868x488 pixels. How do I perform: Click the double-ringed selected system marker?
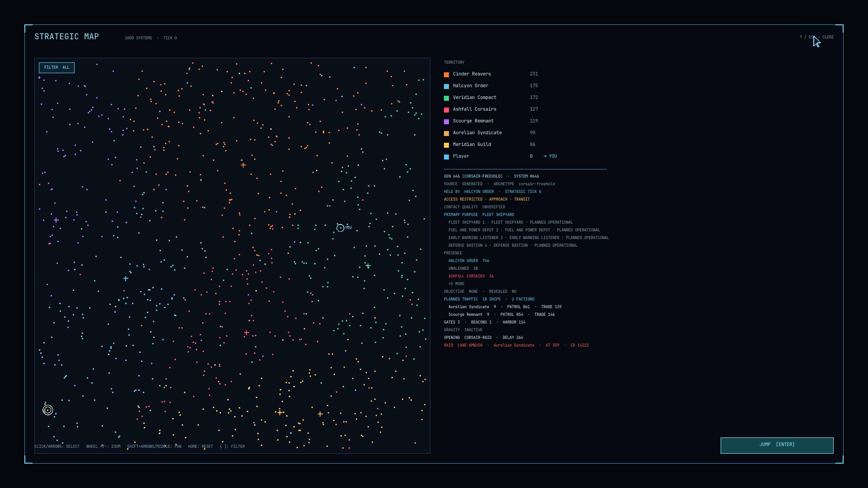tap(48, 410)
